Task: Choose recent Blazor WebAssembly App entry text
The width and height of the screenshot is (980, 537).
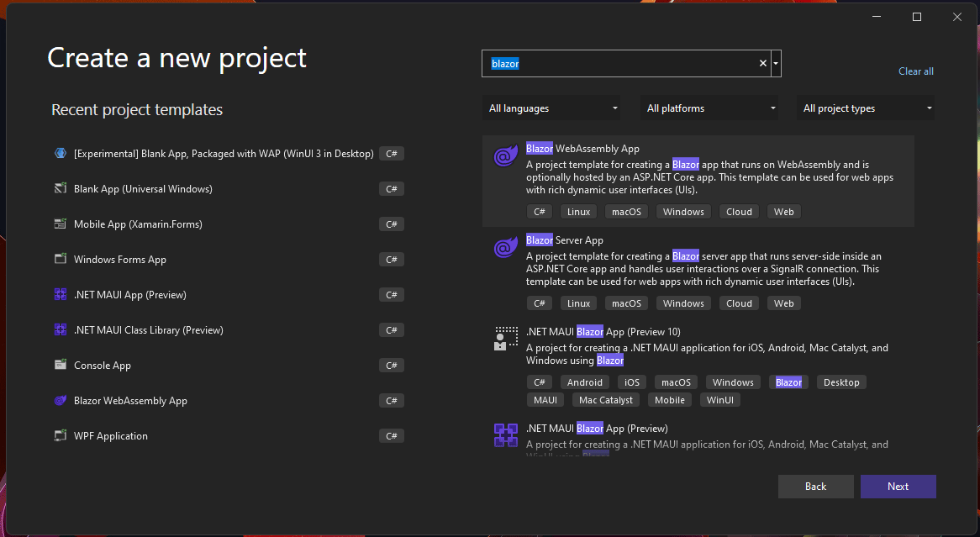Action: (130, 401)
